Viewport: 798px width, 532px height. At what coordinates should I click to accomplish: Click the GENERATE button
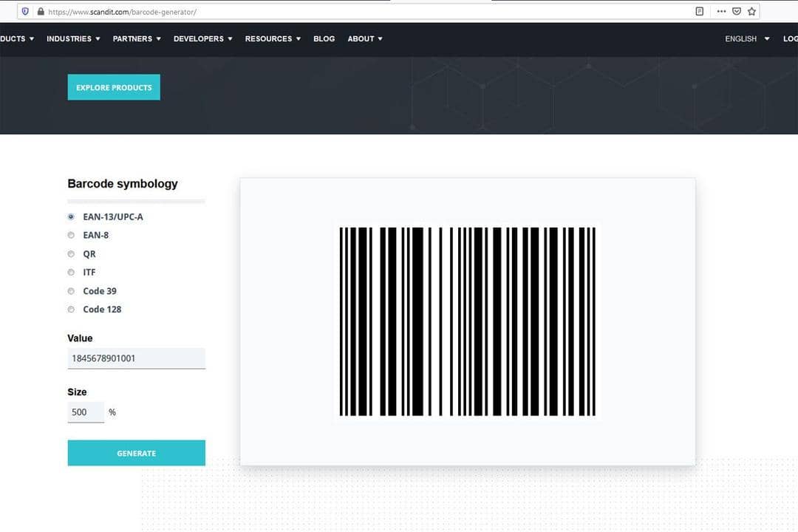136,453
